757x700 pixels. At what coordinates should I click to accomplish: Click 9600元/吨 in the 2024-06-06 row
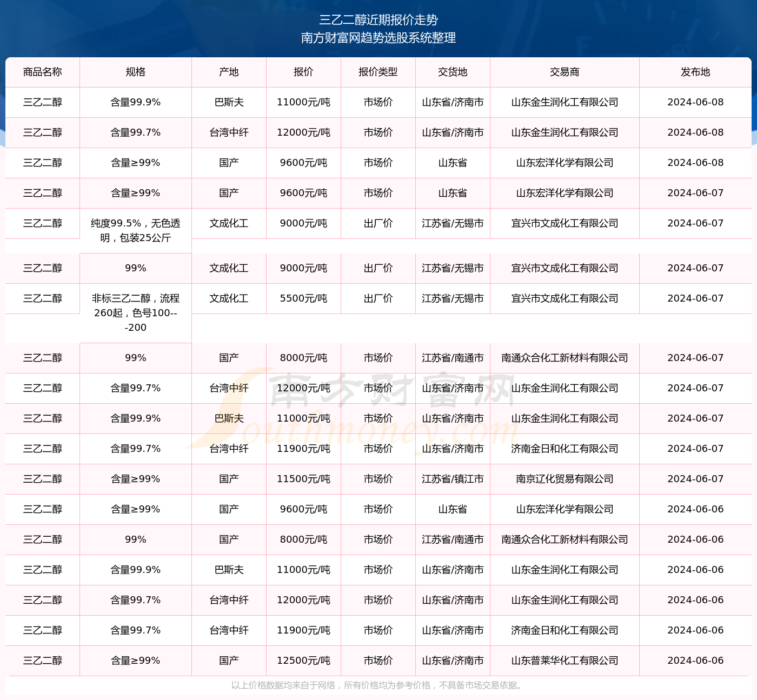click(304, 509)
